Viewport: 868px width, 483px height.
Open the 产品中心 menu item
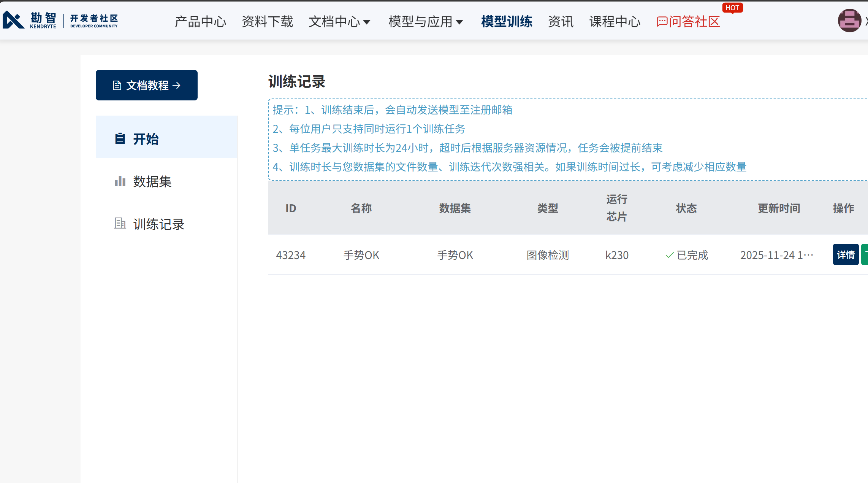(200, 22)
